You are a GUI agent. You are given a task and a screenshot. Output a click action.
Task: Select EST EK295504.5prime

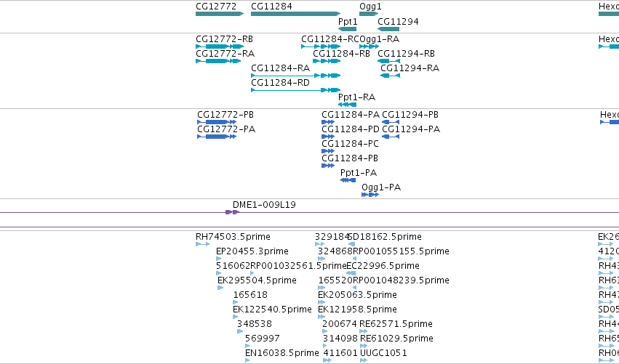click(220, 288)
